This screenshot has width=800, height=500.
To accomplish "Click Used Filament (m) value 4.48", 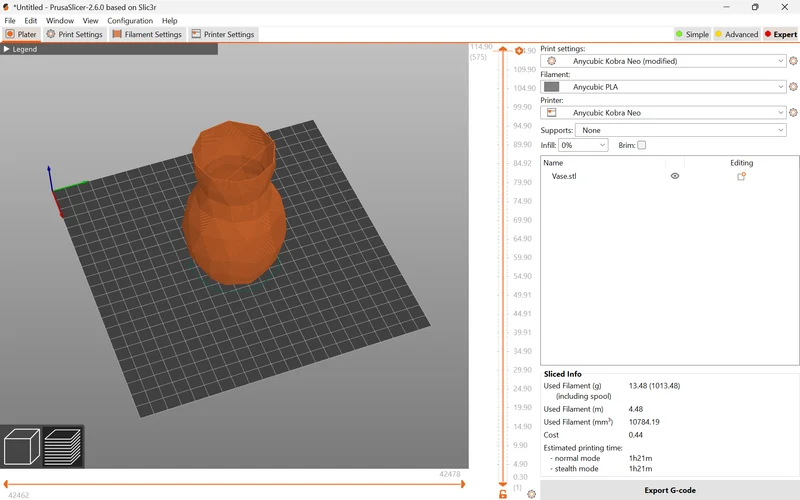I will 636,409.
